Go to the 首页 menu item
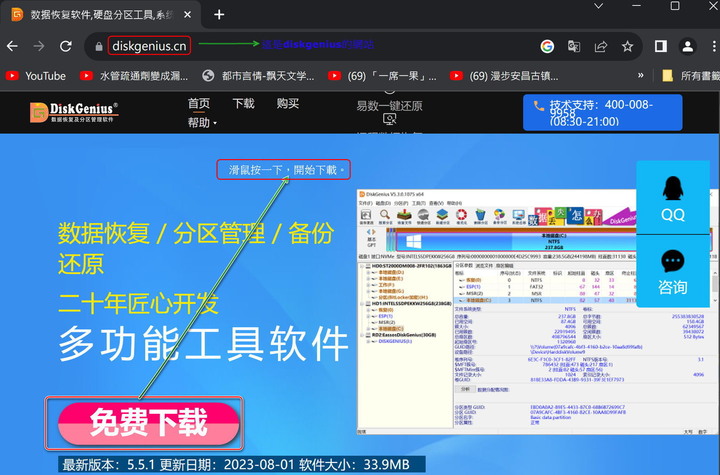Screen dimensions: 720x475 pos(199,103)
